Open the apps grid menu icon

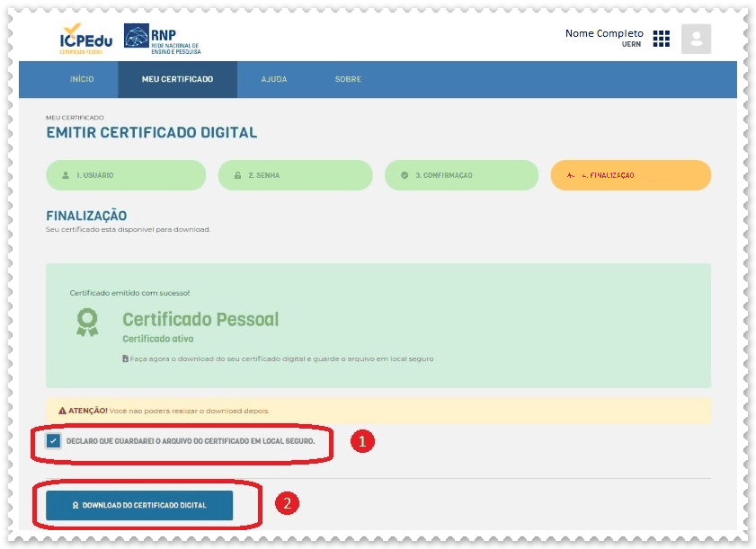[662, 39]
